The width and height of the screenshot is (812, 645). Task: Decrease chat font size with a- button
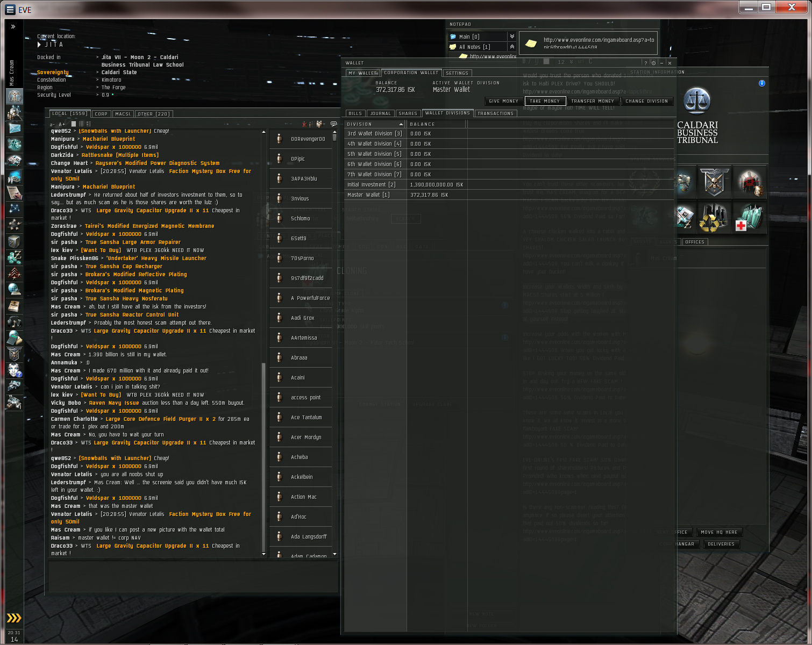tap(52, 125)
